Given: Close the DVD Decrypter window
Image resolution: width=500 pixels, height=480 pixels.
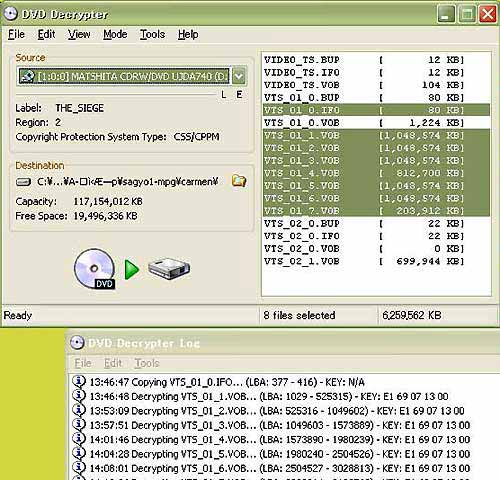Looking at the screenshot, I should (x=488, y=14).
